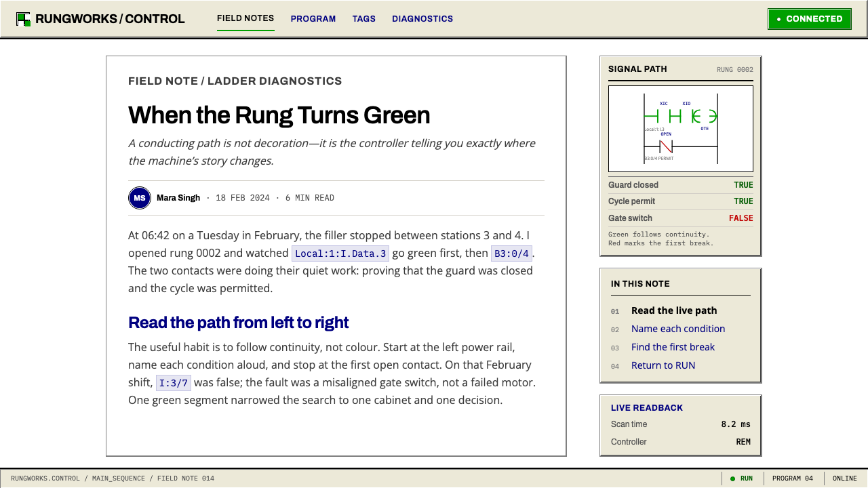Jump to 'Find the first break' section
The image size is (868, 488).
tap(673, 347)
